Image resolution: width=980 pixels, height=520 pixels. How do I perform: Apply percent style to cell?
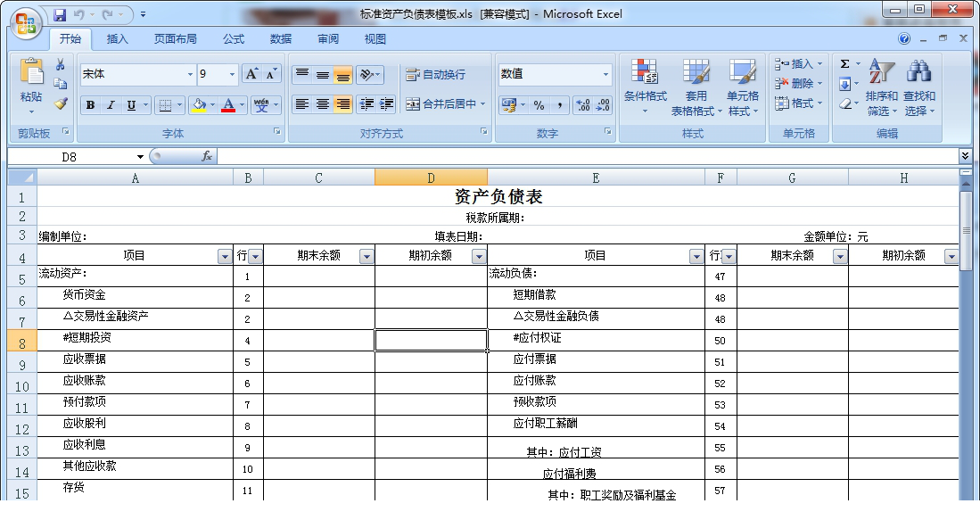539,105
